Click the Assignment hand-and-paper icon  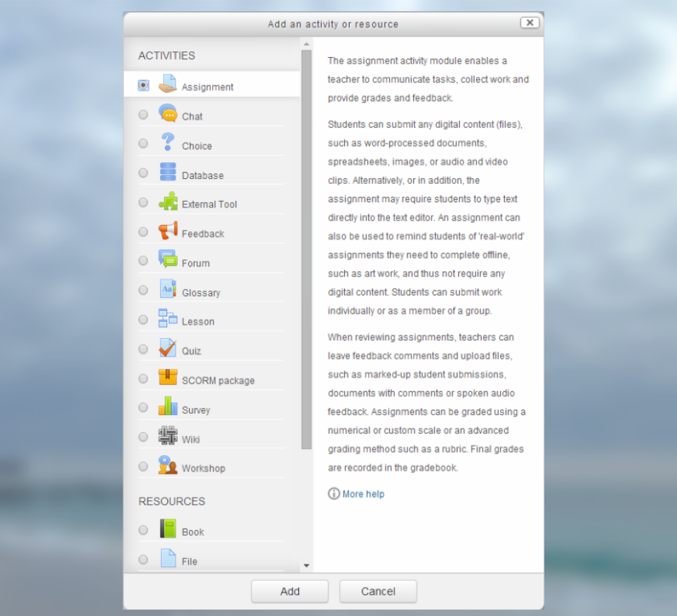(168, 84)
